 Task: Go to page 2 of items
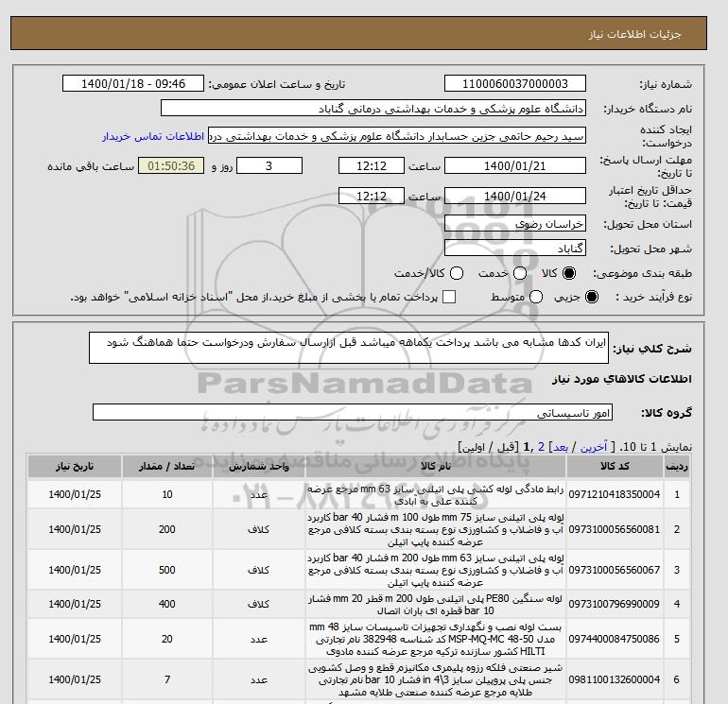pyautogui.click(x=541, y=447)
